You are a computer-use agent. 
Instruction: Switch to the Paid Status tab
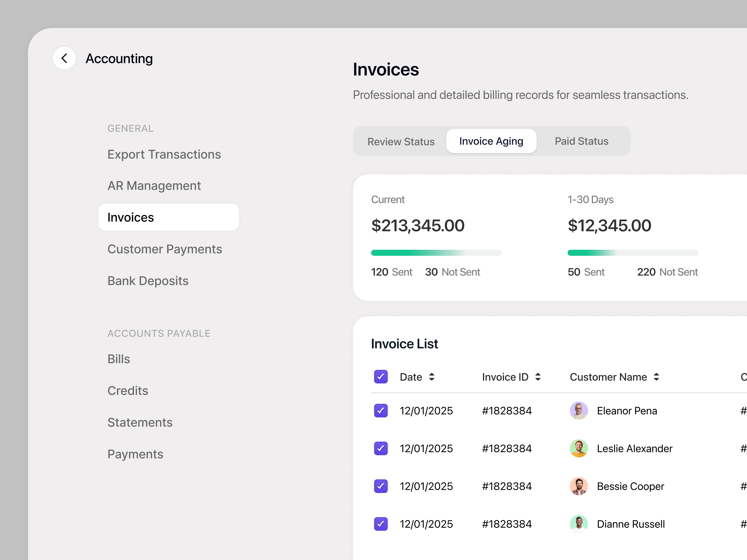point(581,141)
